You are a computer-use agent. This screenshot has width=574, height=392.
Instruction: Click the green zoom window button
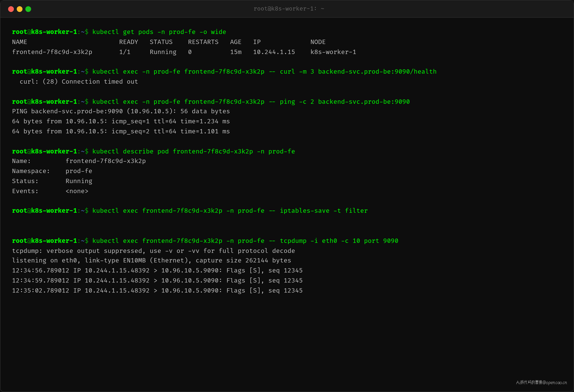click(x=28, y=9)
